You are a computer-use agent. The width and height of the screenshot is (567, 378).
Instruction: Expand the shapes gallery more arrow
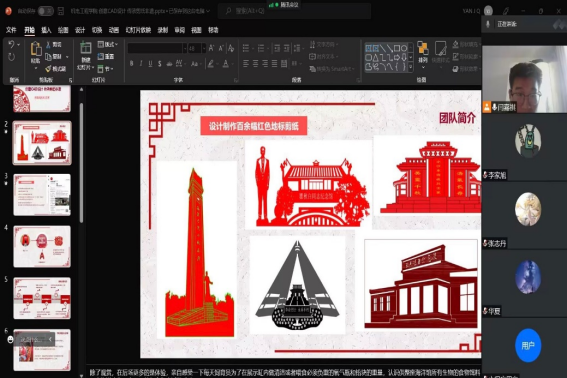pyautogui.click(x=410, y=67)
